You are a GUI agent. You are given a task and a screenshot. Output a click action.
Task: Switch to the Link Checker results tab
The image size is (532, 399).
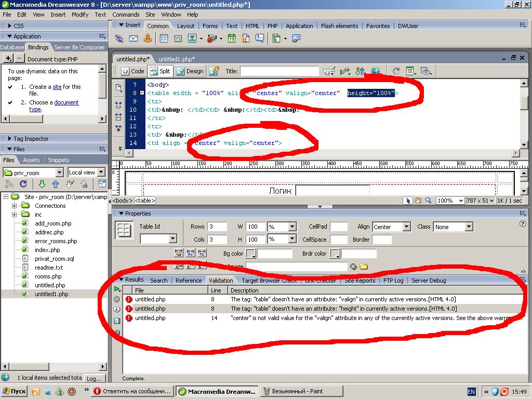(320, 281)
